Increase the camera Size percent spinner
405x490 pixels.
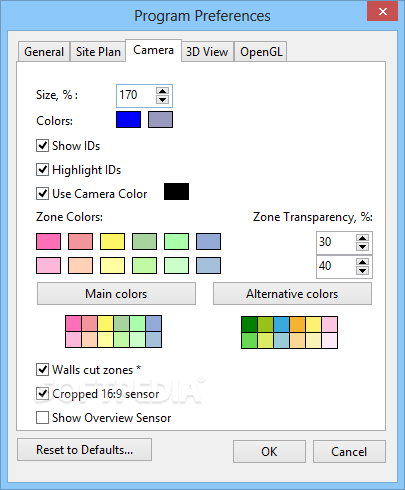point(162,91)
